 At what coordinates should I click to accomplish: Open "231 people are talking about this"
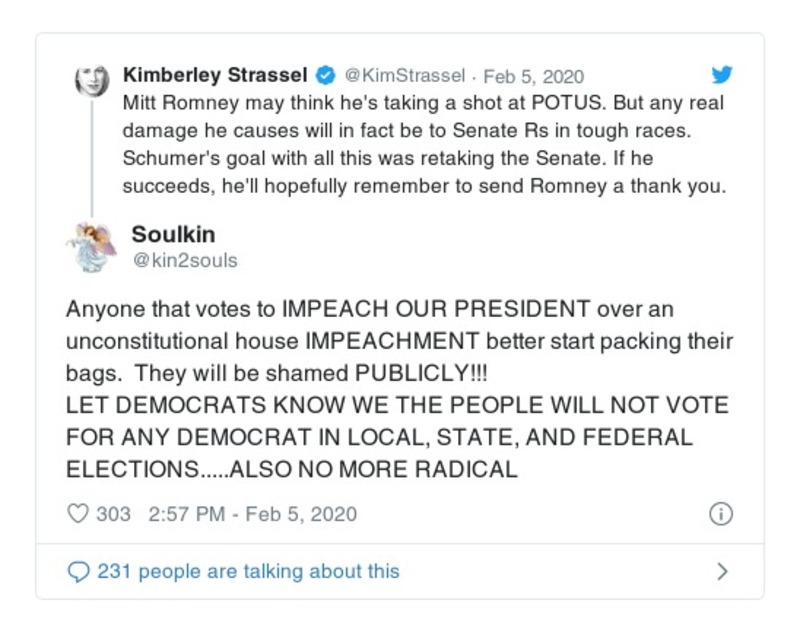248,572
